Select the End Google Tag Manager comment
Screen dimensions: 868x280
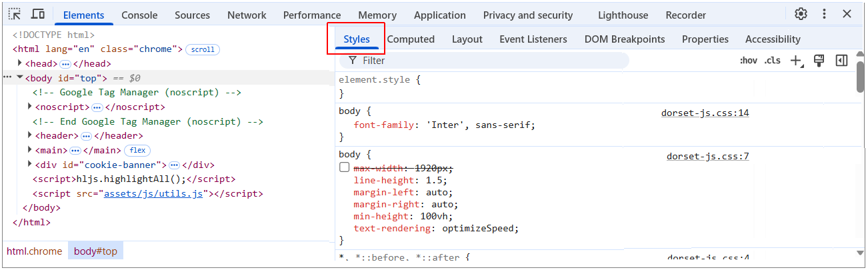coord(148,121)
